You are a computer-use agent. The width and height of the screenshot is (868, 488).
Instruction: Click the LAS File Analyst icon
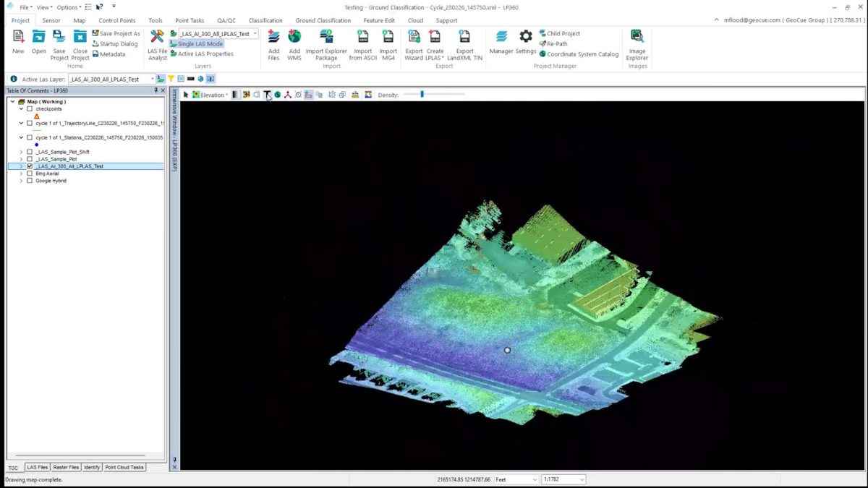(x=157, y=37)
